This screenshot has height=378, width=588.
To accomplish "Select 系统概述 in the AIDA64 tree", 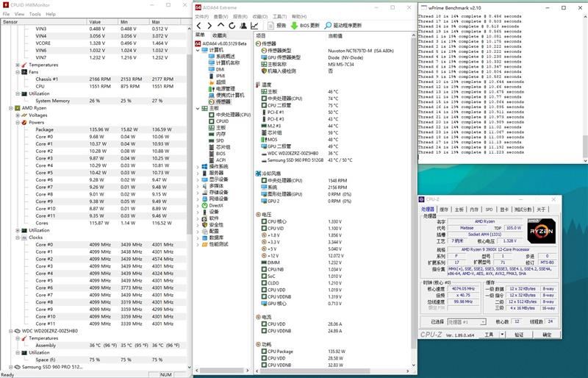I will click(222, 57).
